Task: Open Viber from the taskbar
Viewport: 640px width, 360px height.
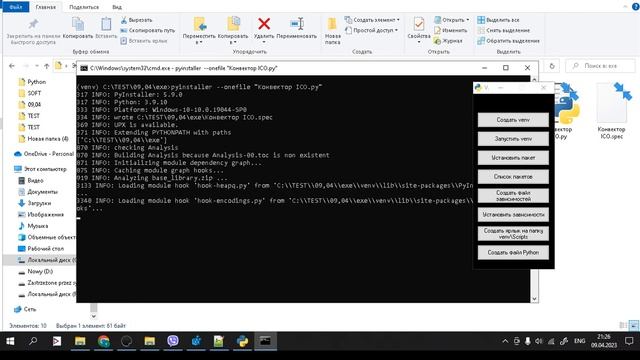Action: 173,341
